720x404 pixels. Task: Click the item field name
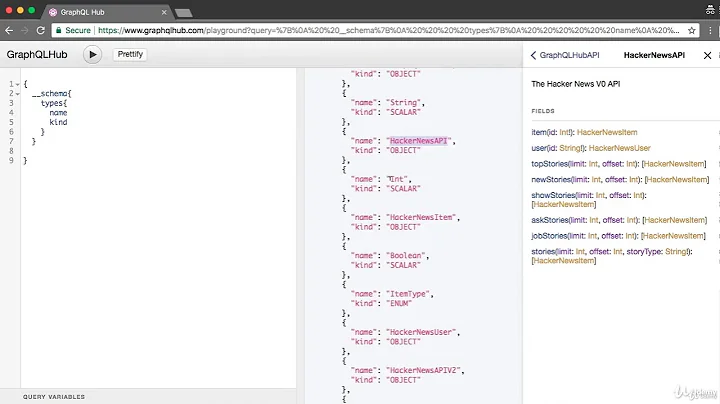point(539,132)
